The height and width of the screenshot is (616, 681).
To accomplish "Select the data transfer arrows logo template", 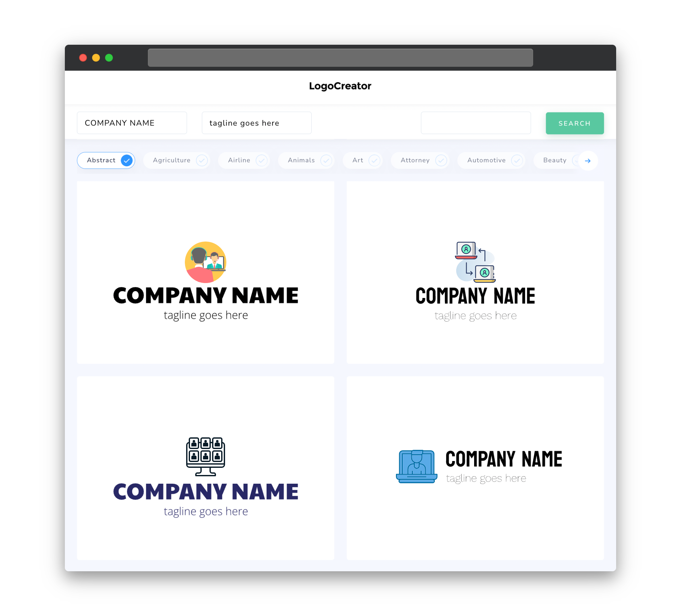I will (474, 273).
